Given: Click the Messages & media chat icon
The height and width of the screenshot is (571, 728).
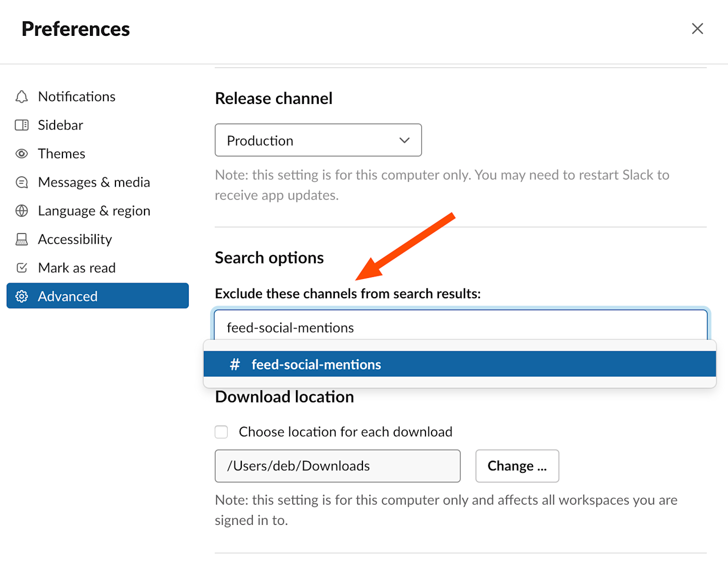Looking at the screenshot, I should [21, 182].
